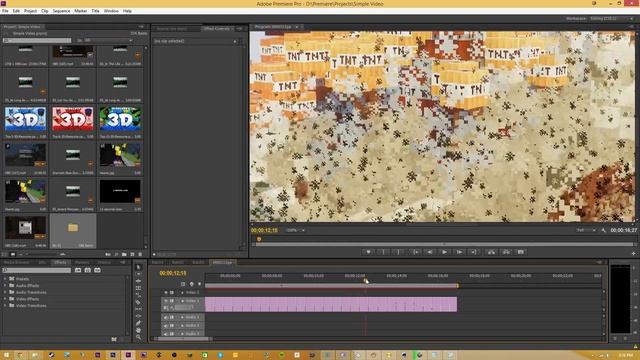Step forward one frame in Program monitor
Screen dimensions: 640x360
pyautogui.click(x=459, y=252)
